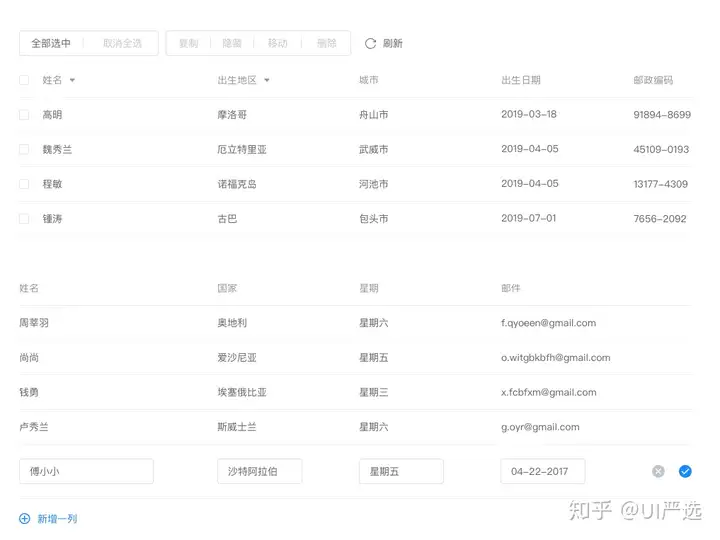
Task: Click the region cell 摩洛哥
Action: coord(232,115)
